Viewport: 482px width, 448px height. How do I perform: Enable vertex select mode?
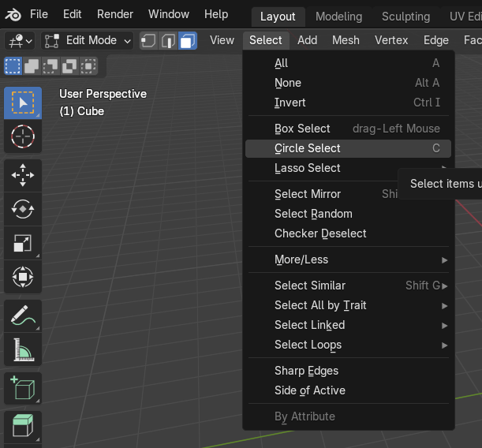coord(148,40)
